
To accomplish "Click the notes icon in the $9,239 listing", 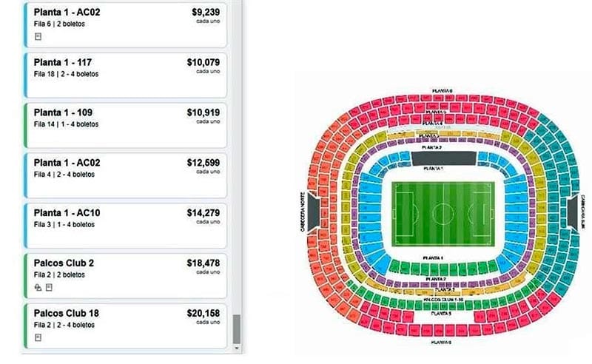I will tap(37, 36).
